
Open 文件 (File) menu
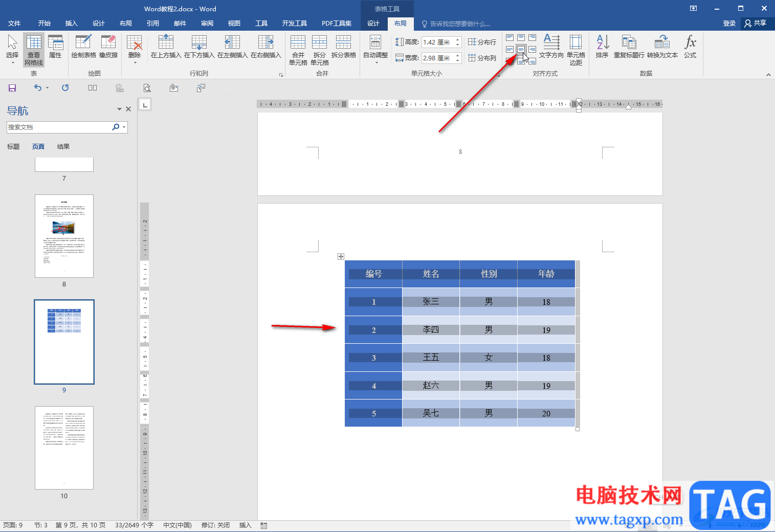pos(14,24)
